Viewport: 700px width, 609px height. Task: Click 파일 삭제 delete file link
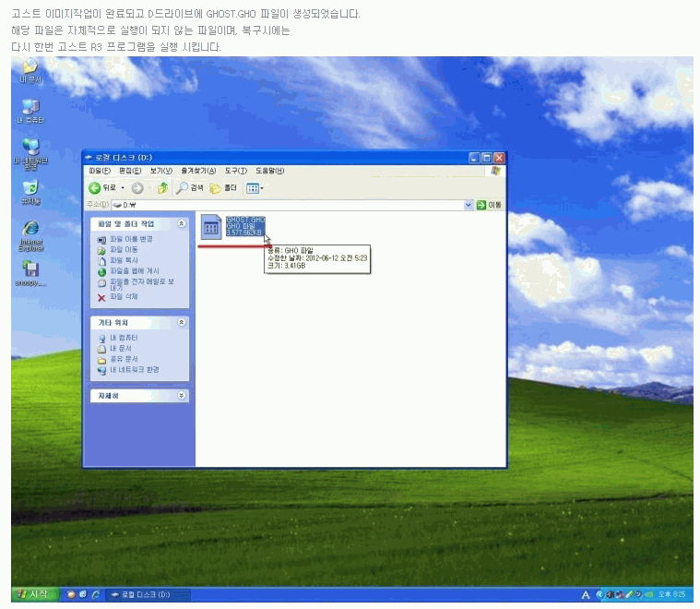click(x=124, y=297)
